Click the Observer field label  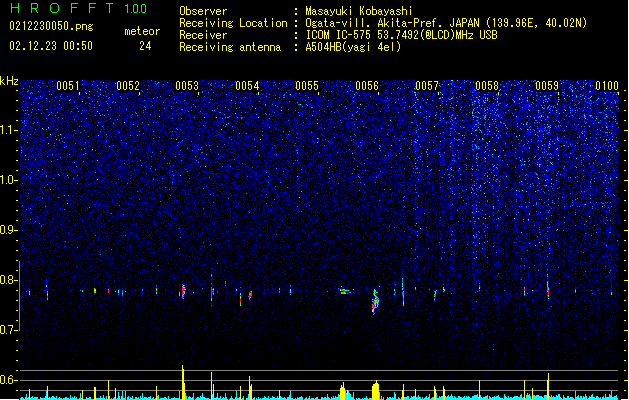[203, 11]
